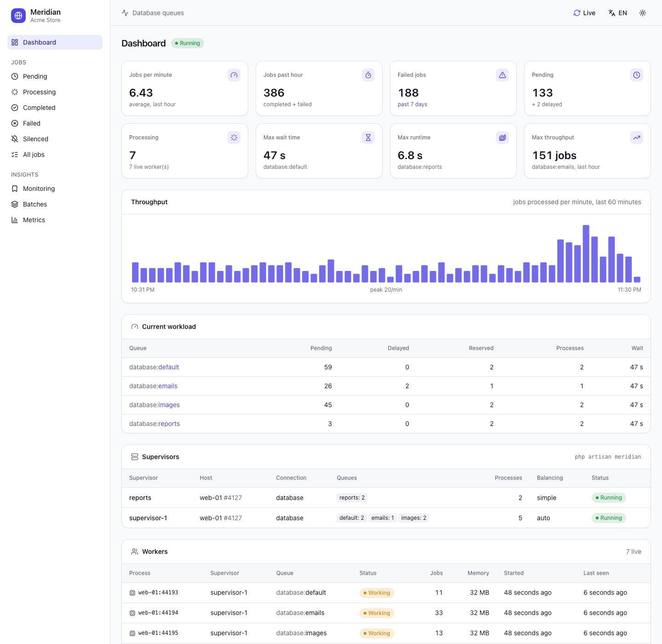Click the 'php artisan meridian' command text
662x644 pixels.
tap(608, 457)
